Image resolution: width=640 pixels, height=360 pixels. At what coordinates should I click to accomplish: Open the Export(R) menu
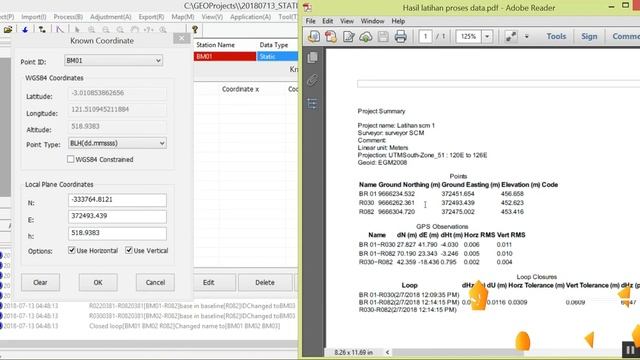pyautogui.click(x=151, y=17)
